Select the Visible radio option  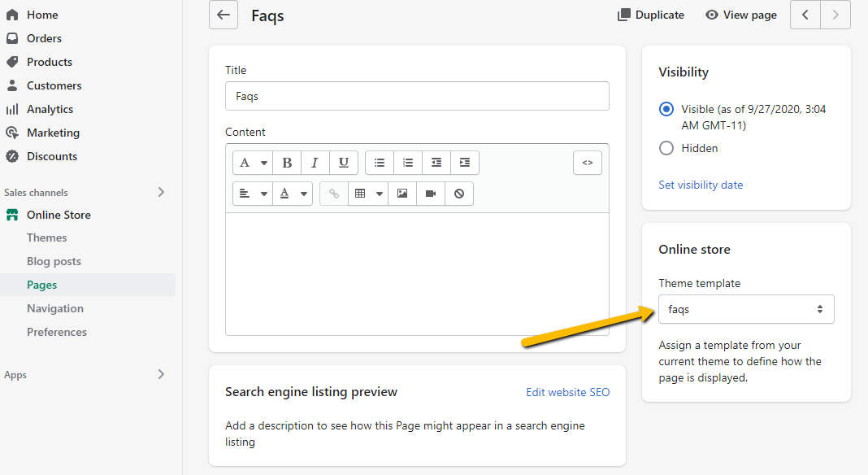point(666,109)
